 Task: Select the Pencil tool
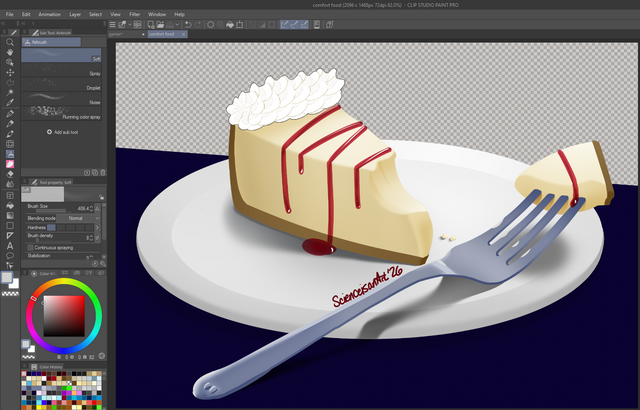[10, 124]
